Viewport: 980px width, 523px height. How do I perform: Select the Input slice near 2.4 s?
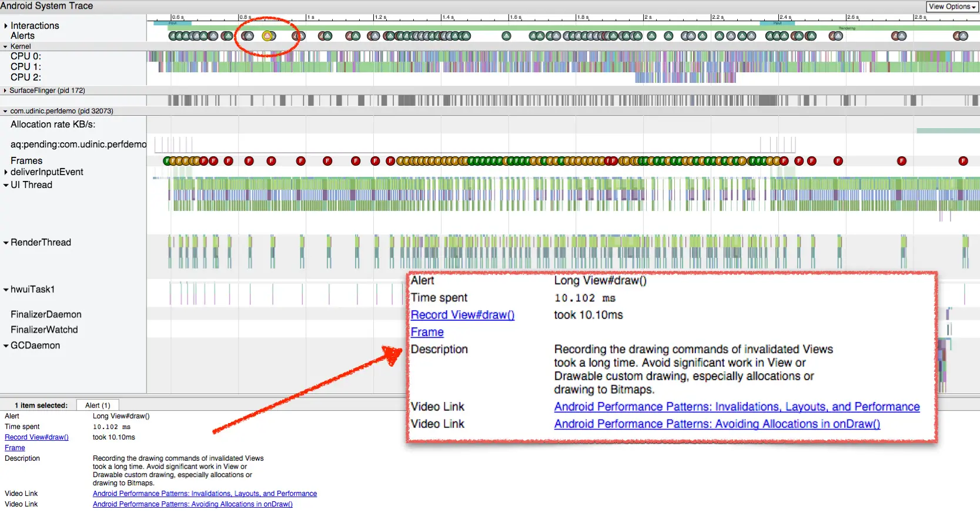pyautogui.click(x=777, y=23)
